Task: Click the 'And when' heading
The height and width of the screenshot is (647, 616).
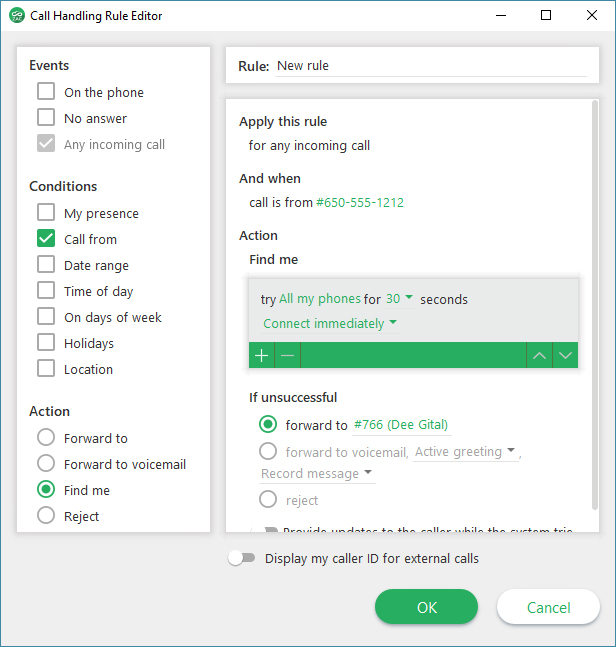Action: click(x=270, y=178)
